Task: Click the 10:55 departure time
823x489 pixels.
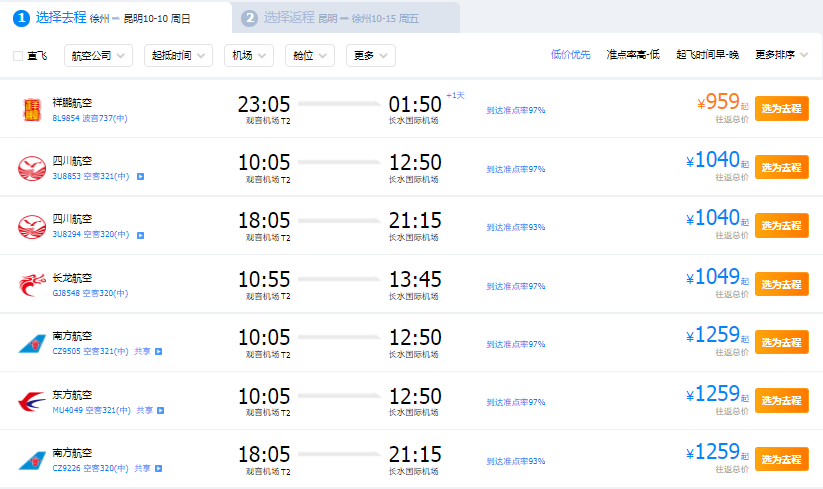Action: [264, 279]
